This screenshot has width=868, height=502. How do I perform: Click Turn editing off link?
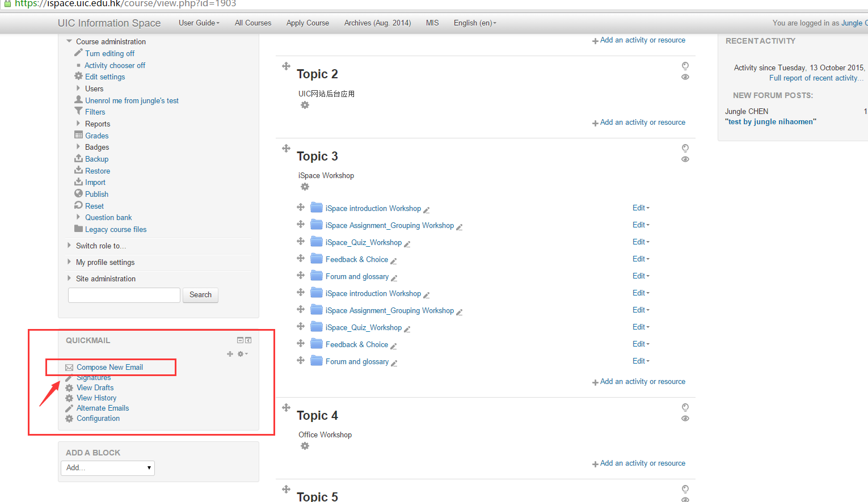pos(109,53)
